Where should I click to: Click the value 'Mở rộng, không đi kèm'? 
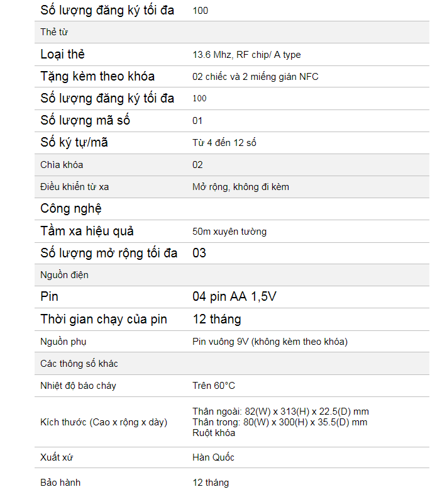(241, 187)
